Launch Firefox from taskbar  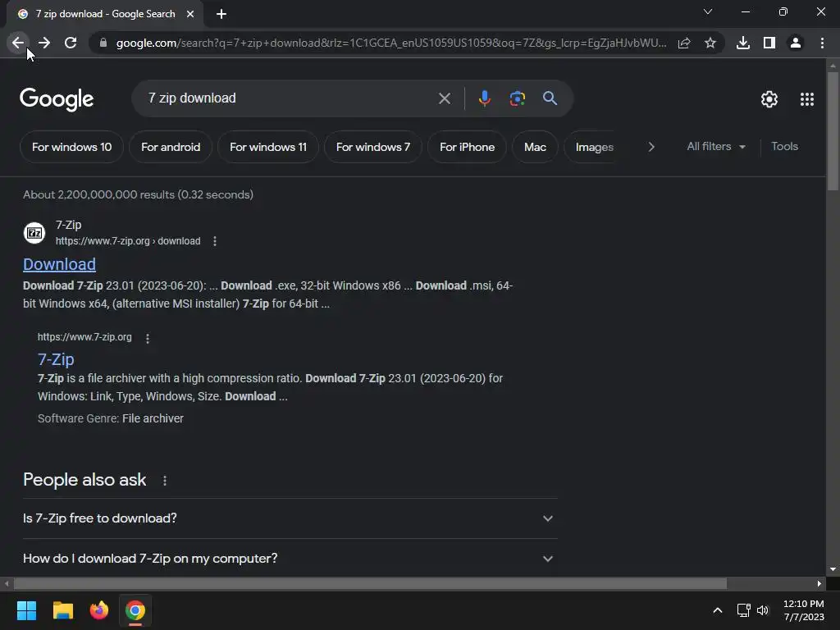(x=98, y=610)
